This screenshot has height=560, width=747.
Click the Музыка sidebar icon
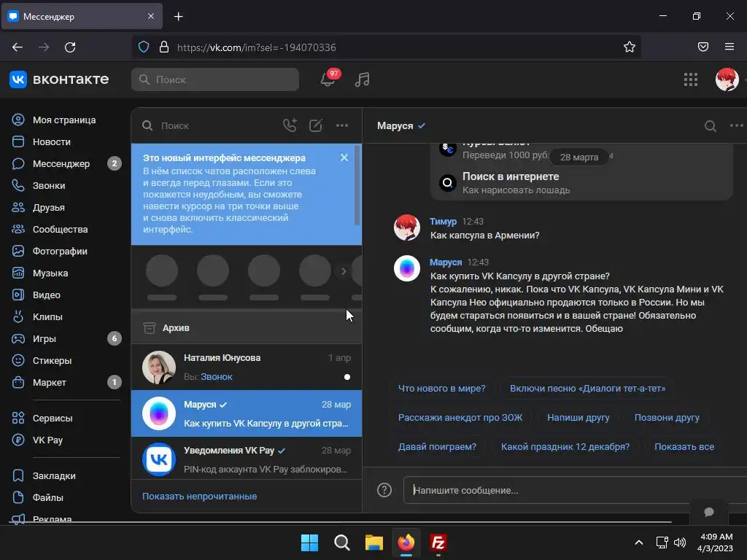(x=18, y=273)
